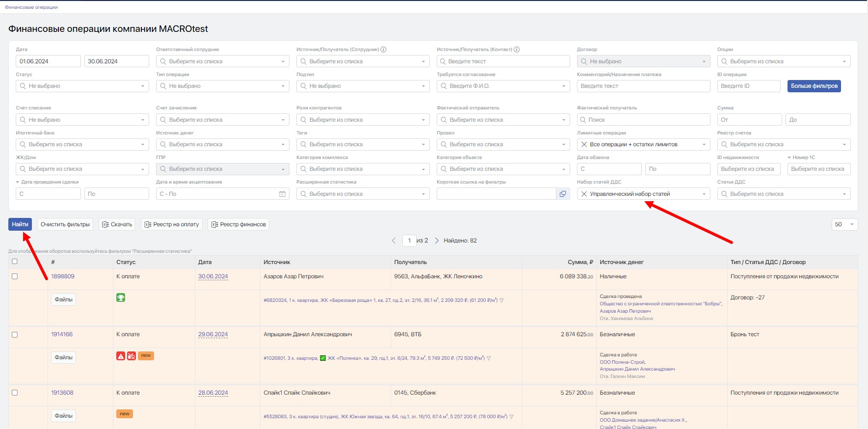The image size is (868, 429).
Task: Click the ID операции input field
Action: (x=748, y=86)
